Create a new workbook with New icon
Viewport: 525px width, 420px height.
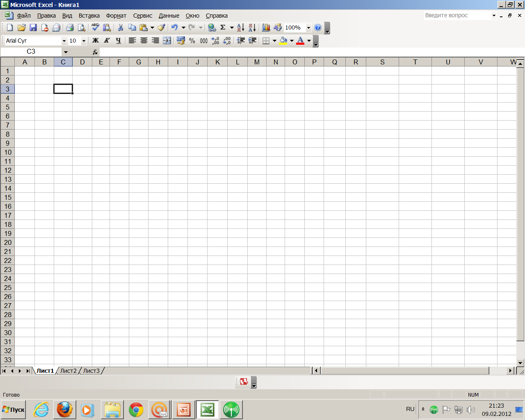(x=10, y=27)
